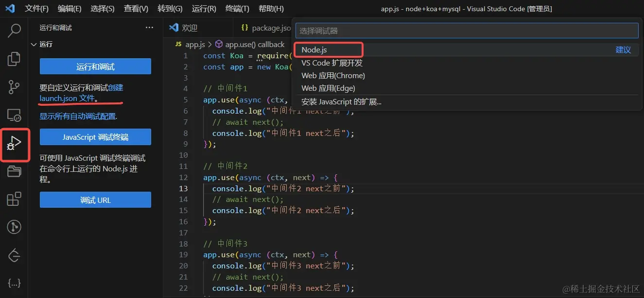The height and width of the screenshot is (298, 644).
Task: Open the Search view in activity bar
Action: click(14, 30)
